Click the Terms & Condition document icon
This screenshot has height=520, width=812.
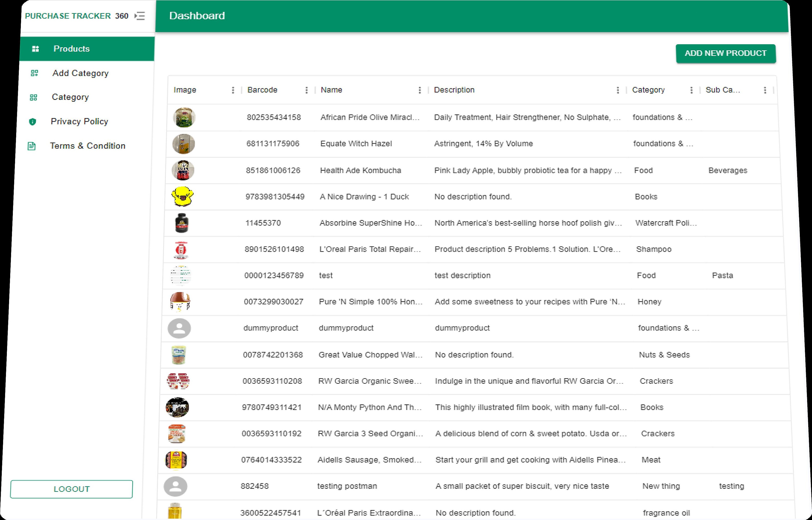pos(31,146)
